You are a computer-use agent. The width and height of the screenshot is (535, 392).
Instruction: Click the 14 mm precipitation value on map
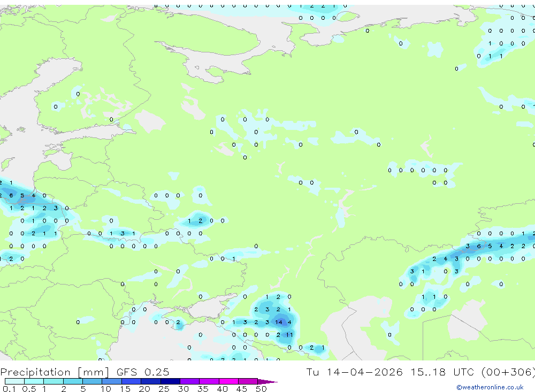[x=279, y=322]
